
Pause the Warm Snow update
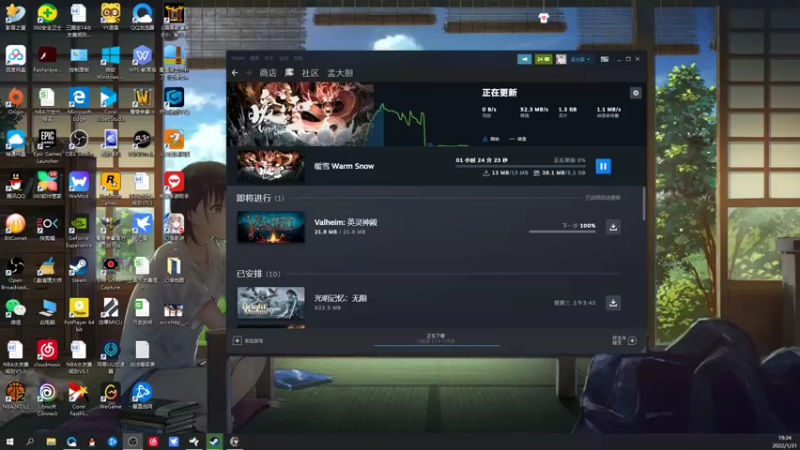pyautogui.click(x=603, y=166)
